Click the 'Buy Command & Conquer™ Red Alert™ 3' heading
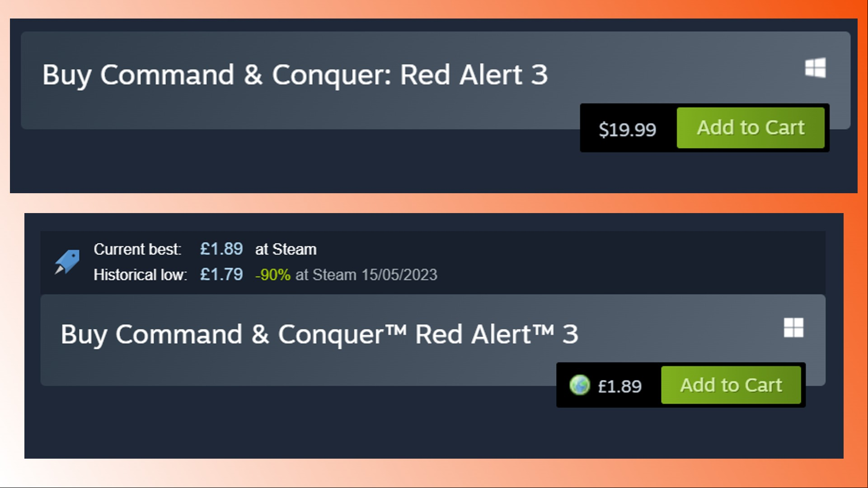 coord(319,335)
